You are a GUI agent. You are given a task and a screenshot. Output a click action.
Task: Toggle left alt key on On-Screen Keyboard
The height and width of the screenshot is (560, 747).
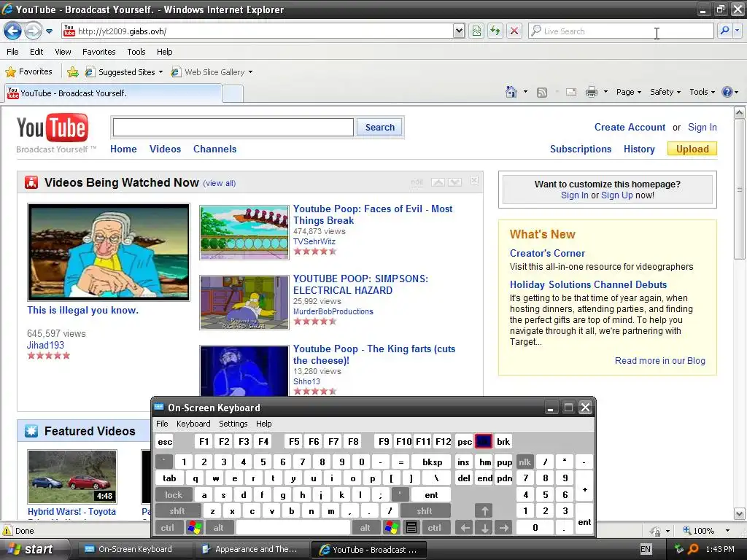click(218, 528)
